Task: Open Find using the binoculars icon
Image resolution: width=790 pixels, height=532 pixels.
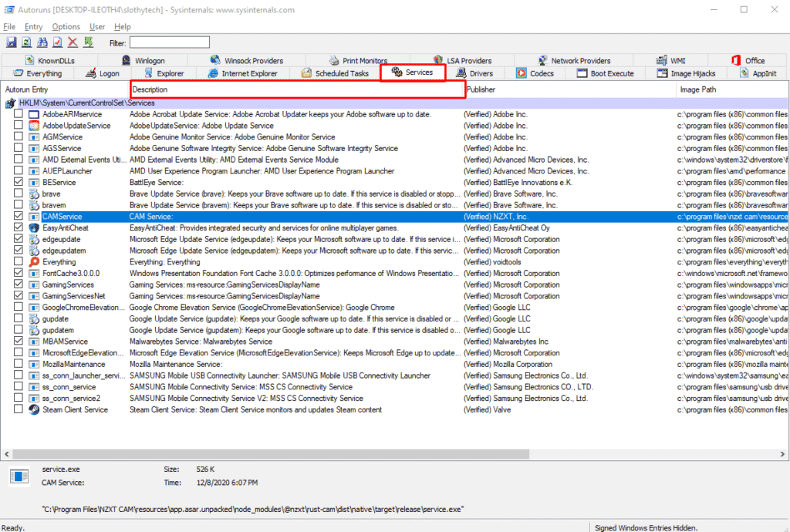Action: 42,42
